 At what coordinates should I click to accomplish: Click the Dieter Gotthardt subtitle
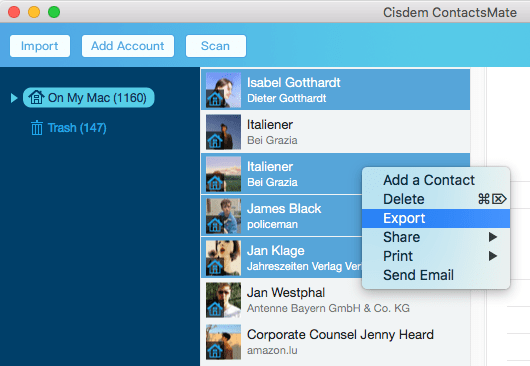[287, 98]
